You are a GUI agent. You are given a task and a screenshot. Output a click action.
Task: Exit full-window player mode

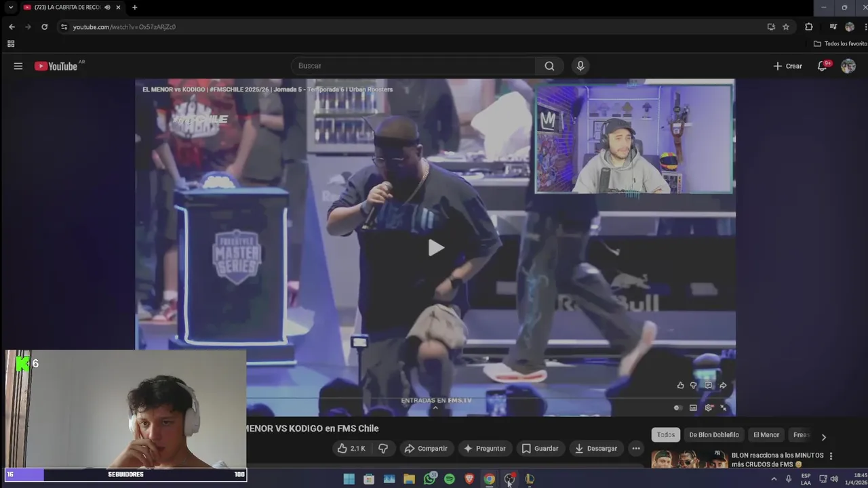click(x=724, y=407)
